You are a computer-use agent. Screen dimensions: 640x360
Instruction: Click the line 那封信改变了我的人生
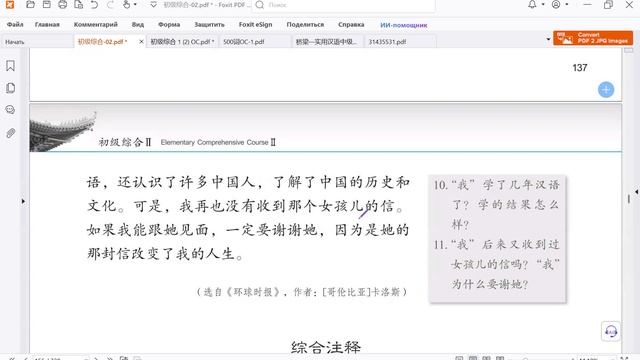[x=166, y=254]
